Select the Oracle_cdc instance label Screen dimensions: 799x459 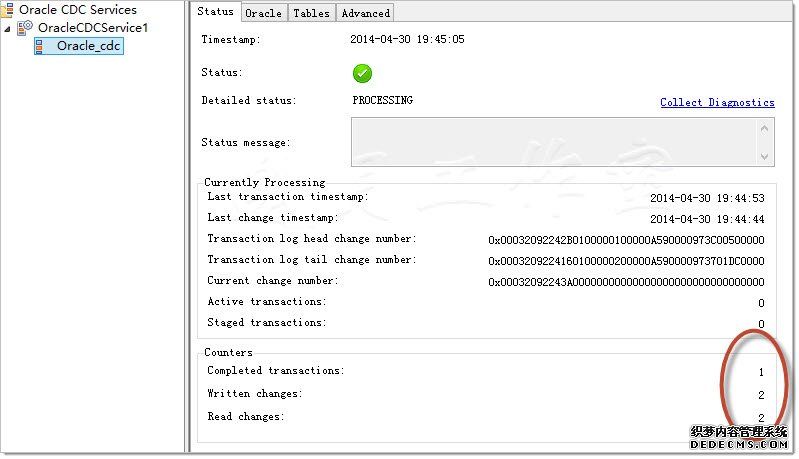(x=88, y=46)
